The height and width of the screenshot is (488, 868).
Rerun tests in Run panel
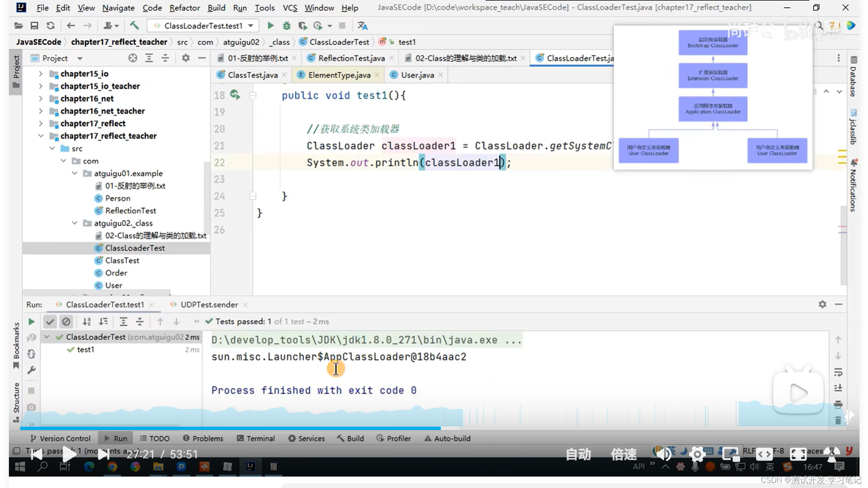click(x=31, y=322)
